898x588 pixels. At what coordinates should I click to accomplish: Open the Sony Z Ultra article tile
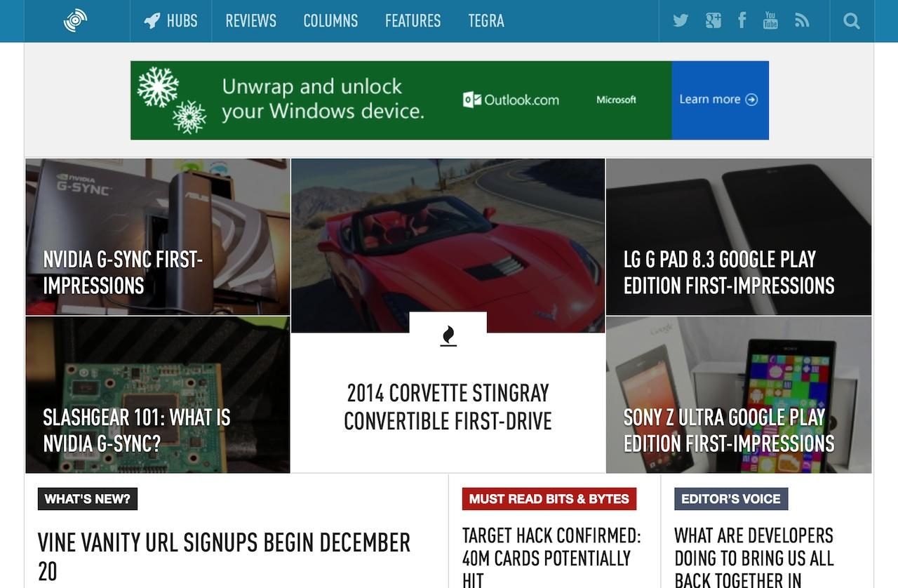click(729, 430)
